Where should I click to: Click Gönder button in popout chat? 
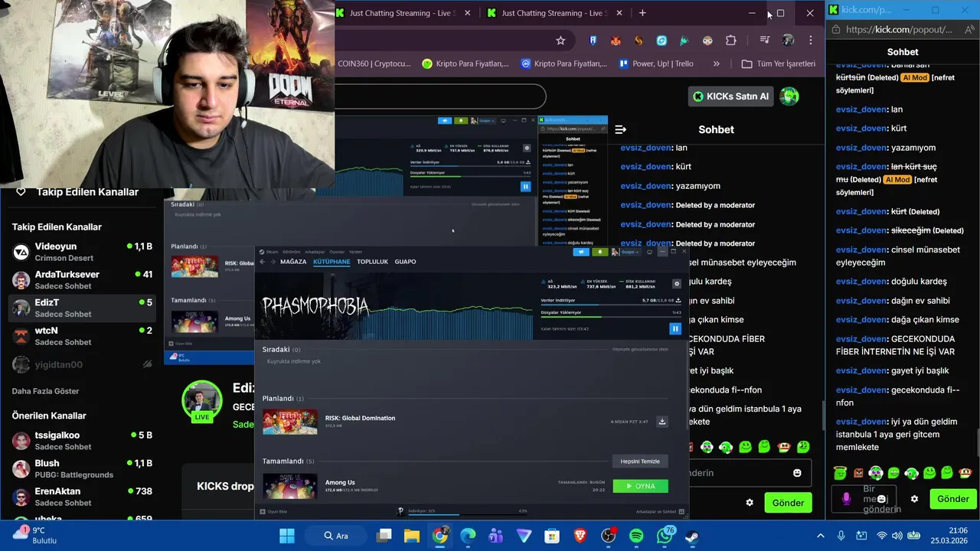click(x=953, y=499)
